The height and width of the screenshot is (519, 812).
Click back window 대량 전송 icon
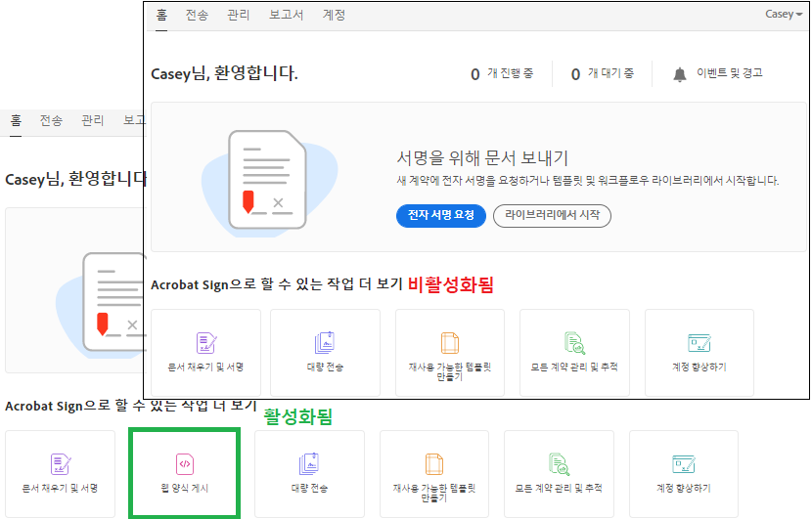[309, 464]
